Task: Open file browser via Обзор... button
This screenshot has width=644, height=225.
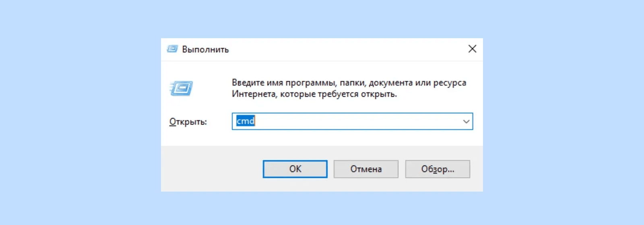Action: (x=438, y=169)
